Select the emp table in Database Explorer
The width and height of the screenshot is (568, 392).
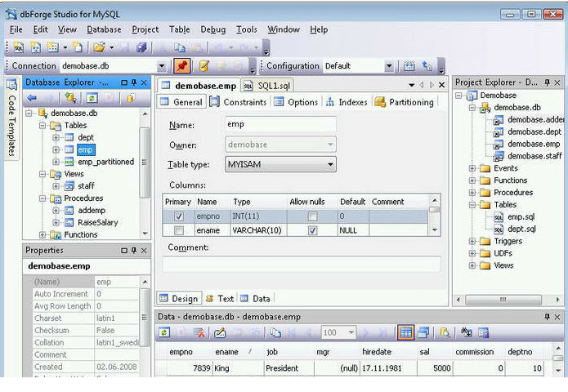pyautogui.click(x=86, y=149)
